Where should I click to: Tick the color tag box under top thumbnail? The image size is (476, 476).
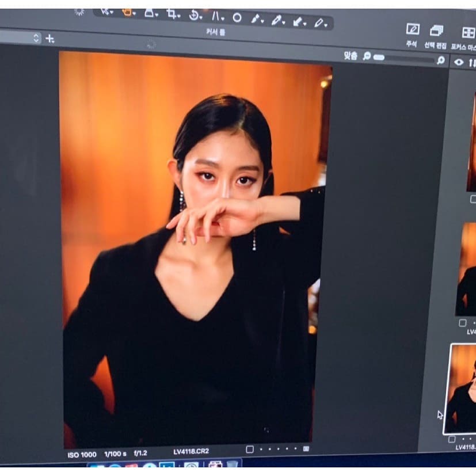[473, 199]
